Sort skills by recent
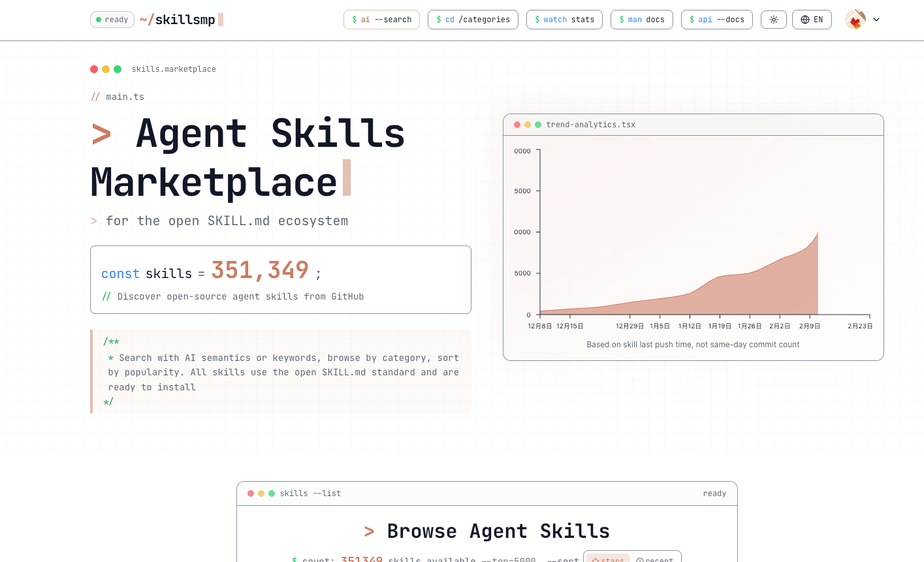Screen dimensions: 924x562 pyautogui.click(x=654, y=559)
